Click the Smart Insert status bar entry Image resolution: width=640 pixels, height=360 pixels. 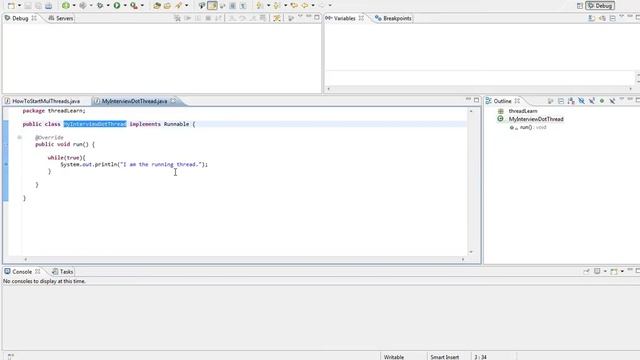pos(444,357)
